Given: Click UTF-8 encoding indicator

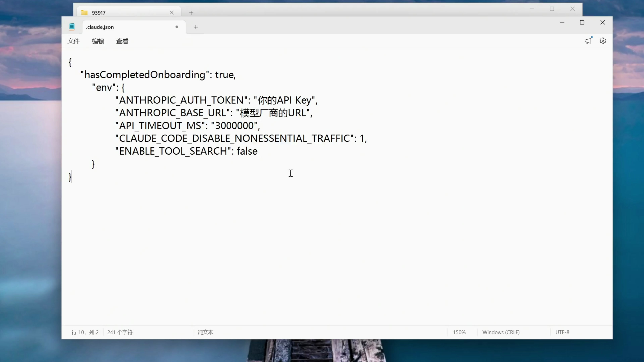Looking at the screenshot, I should (562, 332).
